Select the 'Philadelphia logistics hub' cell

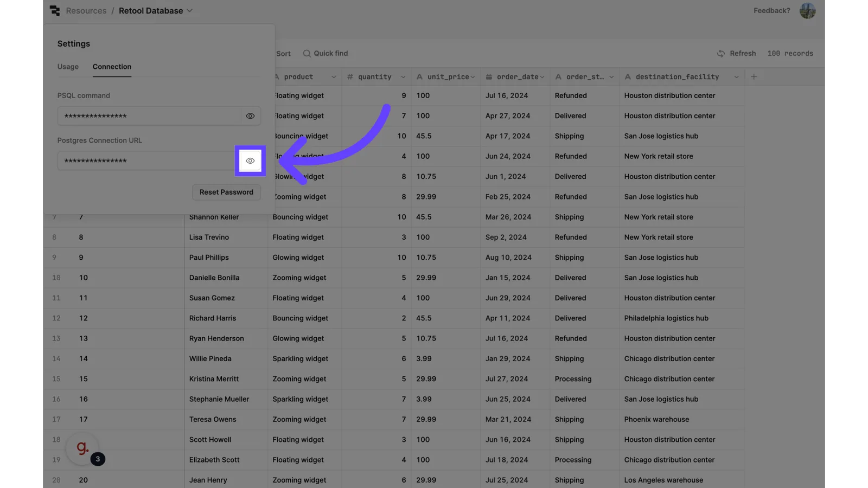(681, 318)
